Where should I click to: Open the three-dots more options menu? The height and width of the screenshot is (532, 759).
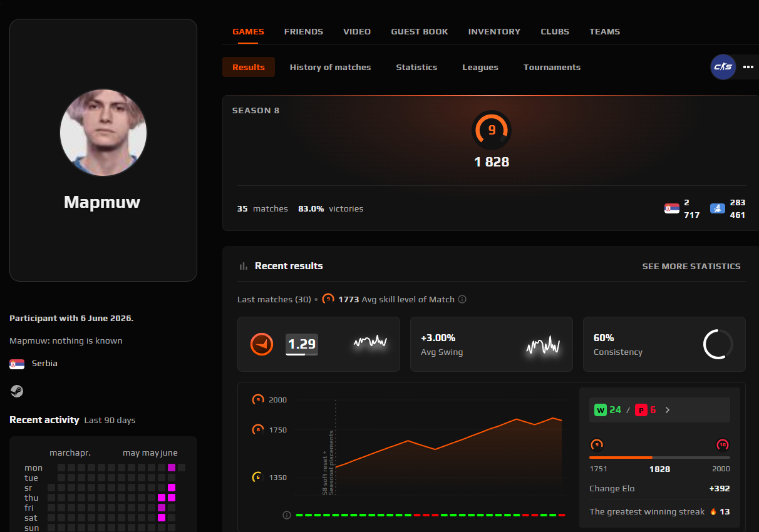(748, 67)
